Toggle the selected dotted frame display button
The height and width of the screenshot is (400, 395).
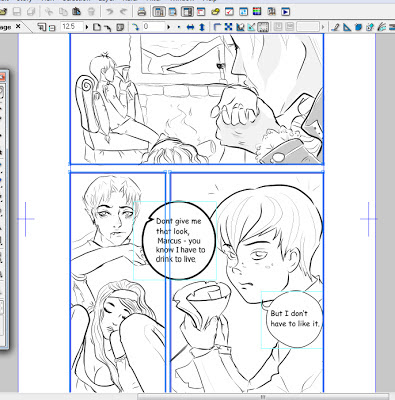263,27
